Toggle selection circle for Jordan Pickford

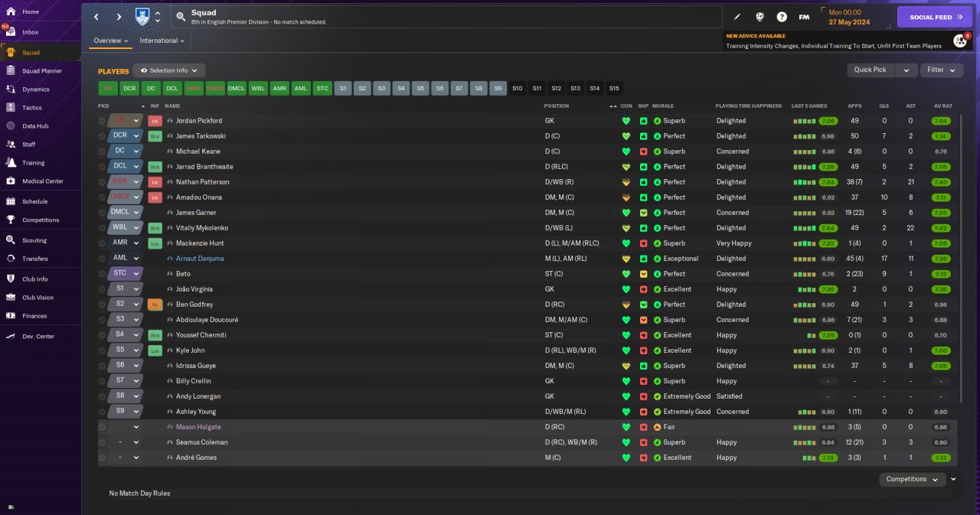(102, 121)
